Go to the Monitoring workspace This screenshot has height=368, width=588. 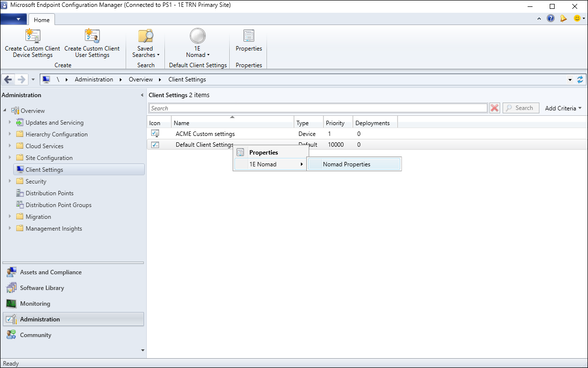tap(35, 304)
